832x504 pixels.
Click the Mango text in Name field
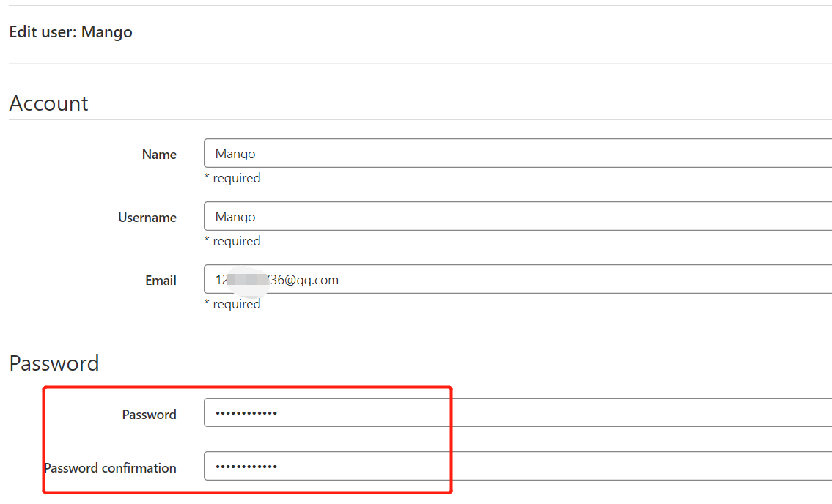[235, 155]
